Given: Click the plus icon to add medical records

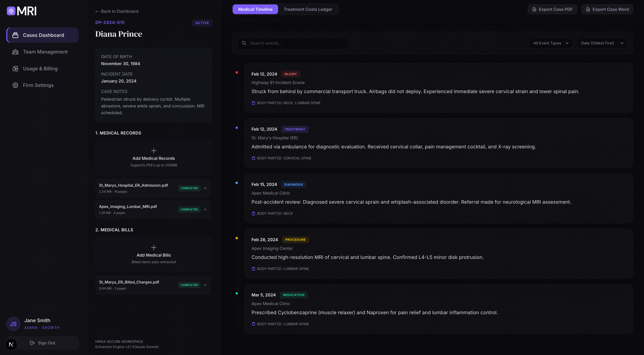Looking at the screenshot, I should tap(154, 151).
